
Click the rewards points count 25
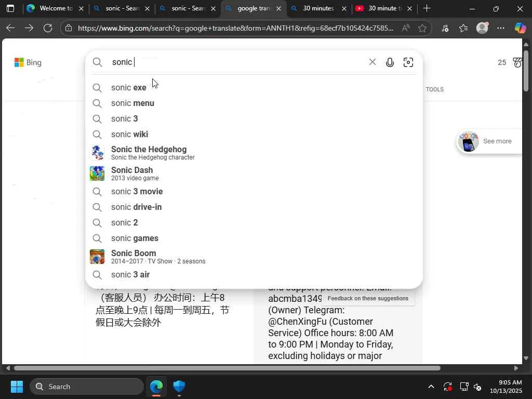pos(502,62)
